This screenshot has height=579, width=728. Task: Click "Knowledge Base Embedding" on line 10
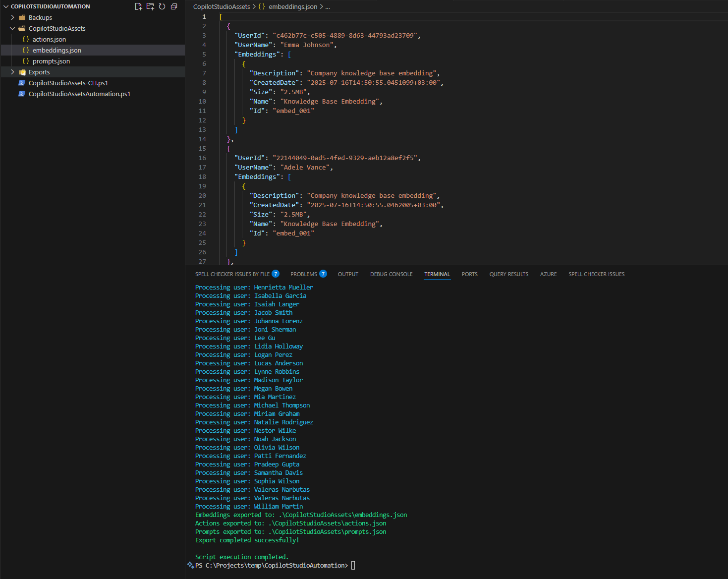330,102
